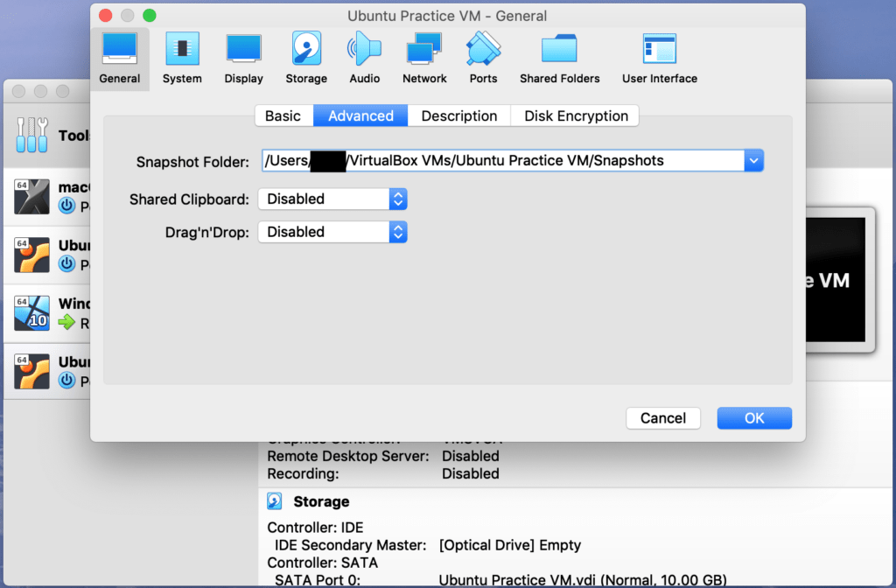Click 'Controller: IDE' text
Screen dimensions: 896x588
tap(315, 528)
